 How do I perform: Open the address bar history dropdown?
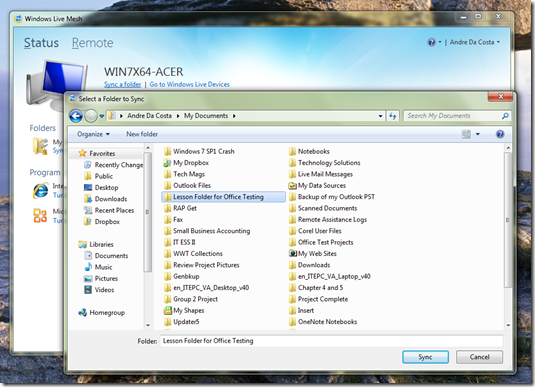380,116
